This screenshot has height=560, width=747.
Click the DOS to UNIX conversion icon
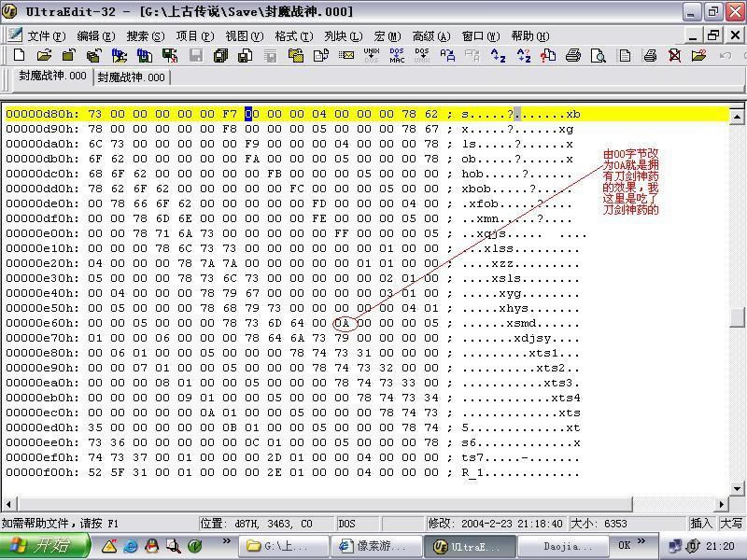[422, 56]
